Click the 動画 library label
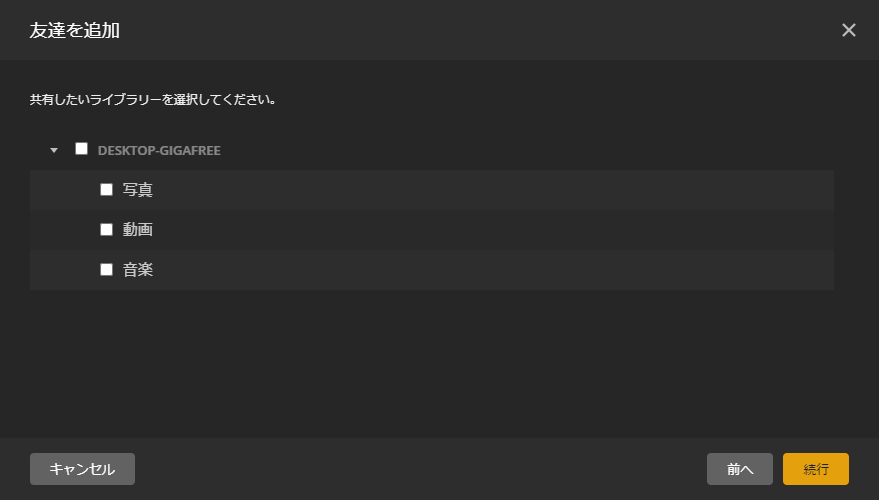 coord(137,230)
